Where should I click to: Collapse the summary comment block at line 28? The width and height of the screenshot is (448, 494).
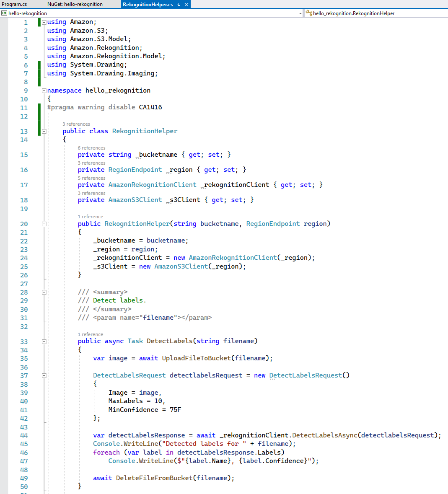(x=44, y=292)
